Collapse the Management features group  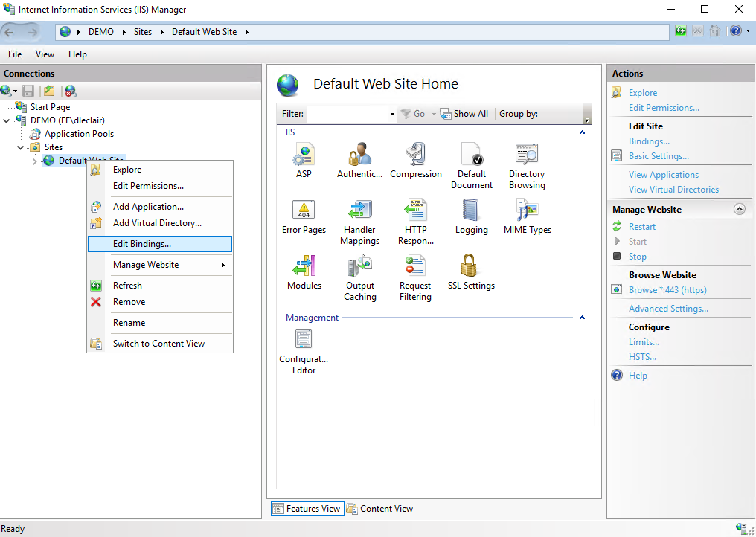[582, 318]
